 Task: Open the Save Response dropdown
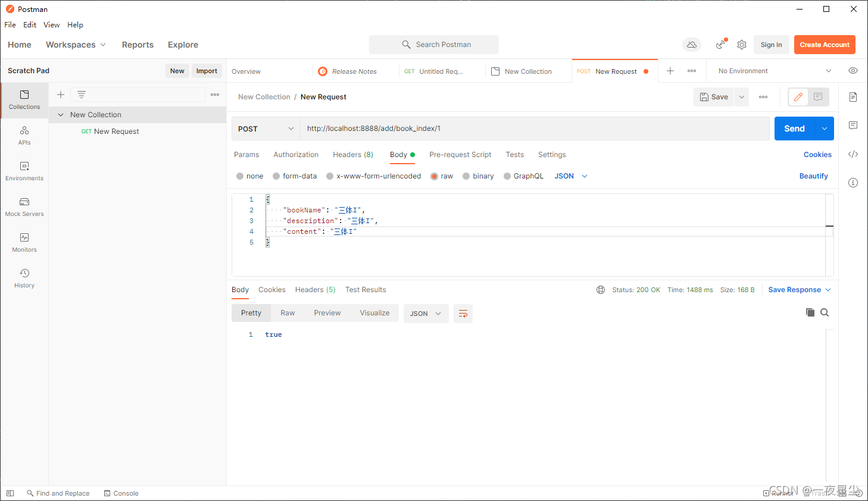[x=800, y=290]
